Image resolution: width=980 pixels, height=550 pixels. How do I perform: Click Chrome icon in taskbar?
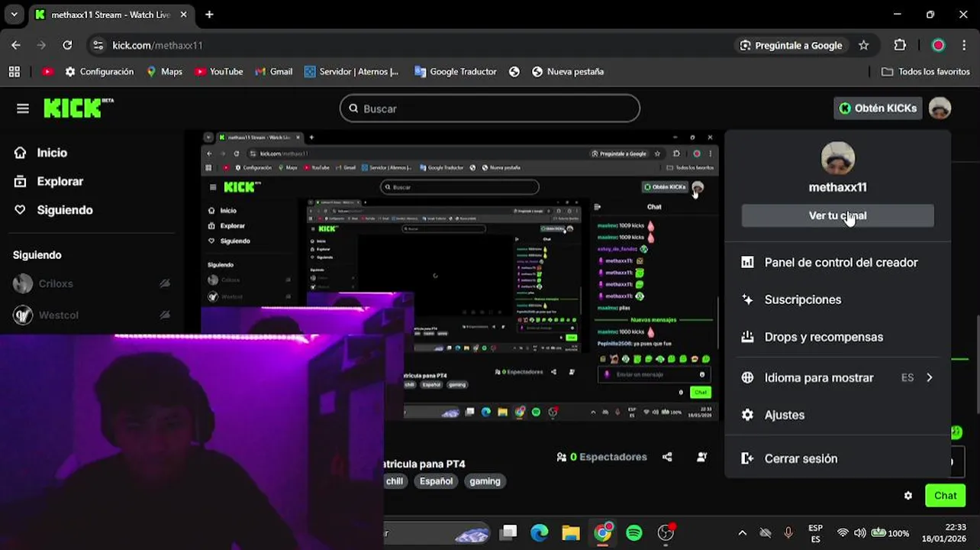point(603,532)
